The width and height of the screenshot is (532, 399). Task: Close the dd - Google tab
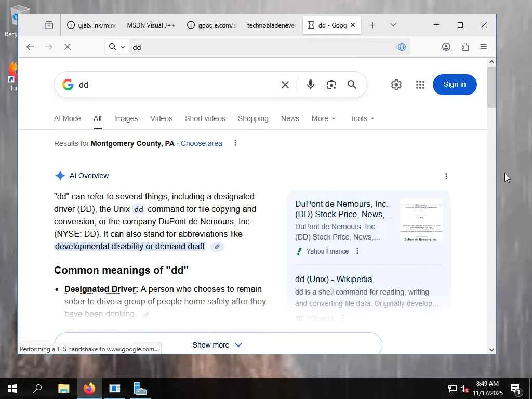[353, 25]
